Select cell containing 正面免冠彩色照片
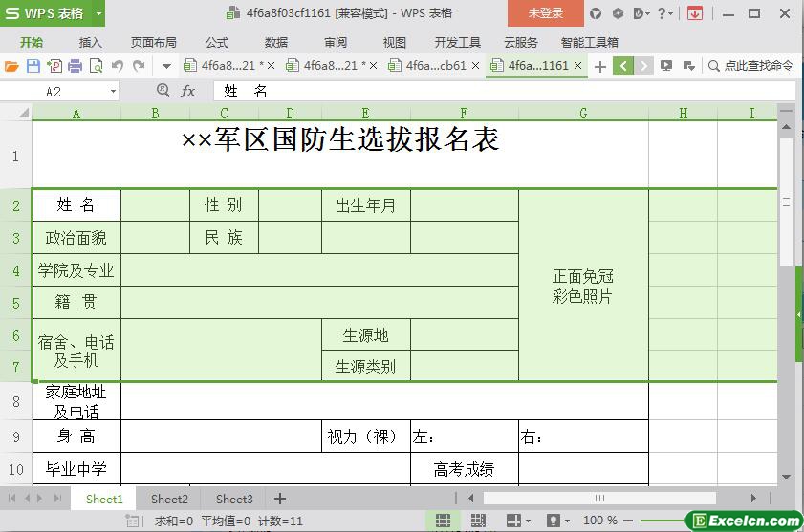 (x=582, y=286)
